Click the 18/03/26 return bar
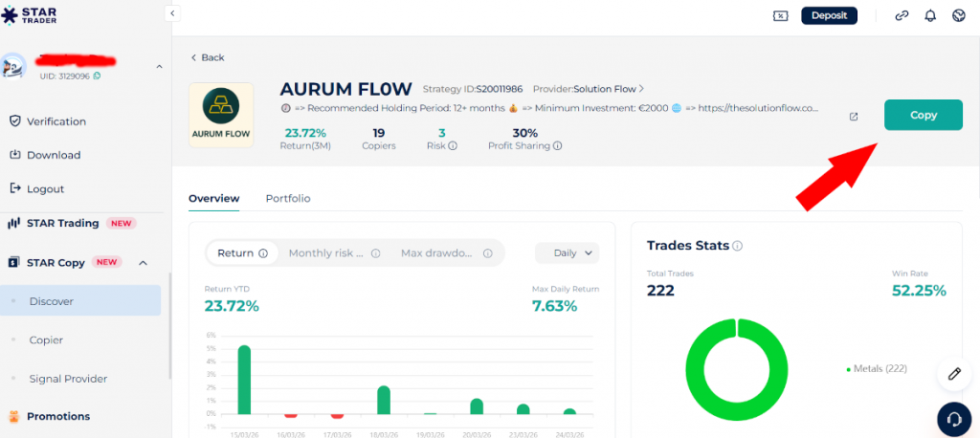The image size is (980, 438). [384, 400]
